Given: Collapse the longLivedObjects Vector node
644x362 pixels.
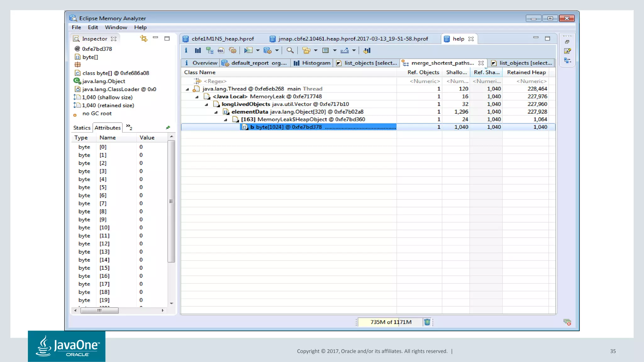Looking at the screenshot, I should tap(207, 104).
